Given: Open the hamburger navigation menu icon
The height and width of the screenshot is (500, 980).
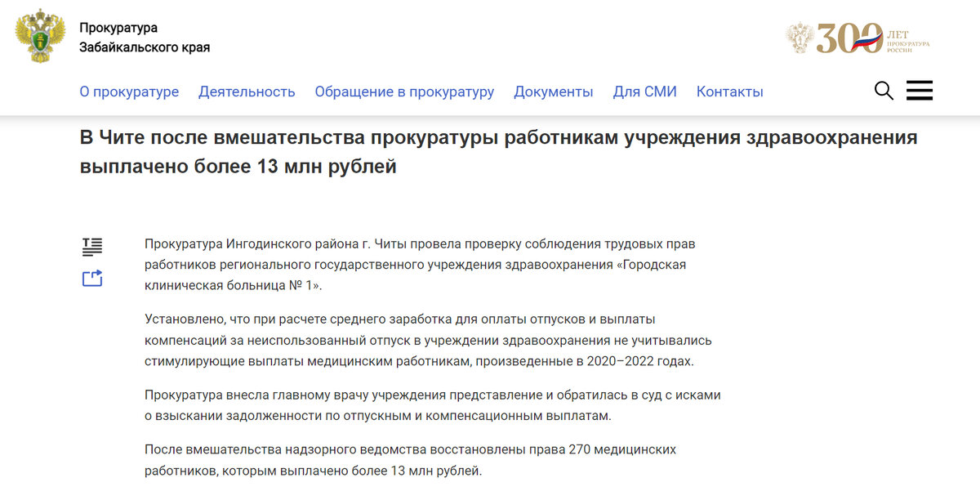Looking at the screenshot, I should tap(920, 90).
